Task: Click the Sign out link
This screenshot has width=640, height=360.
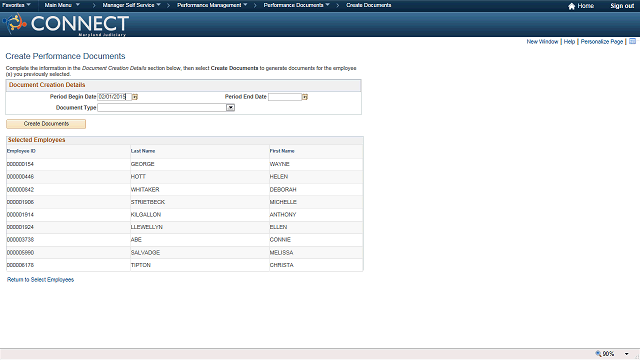Action: click(622, 6)
